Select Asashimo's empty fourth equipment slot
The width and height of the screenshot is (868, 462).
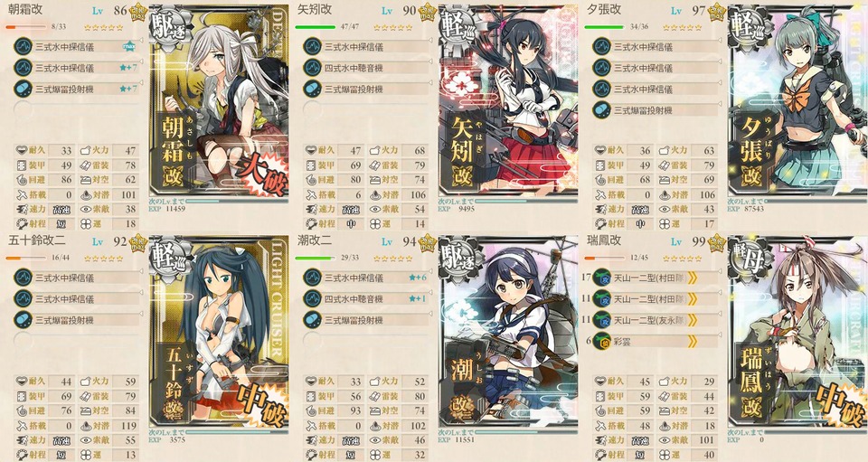pyautogui.click(x=78, y=110)
